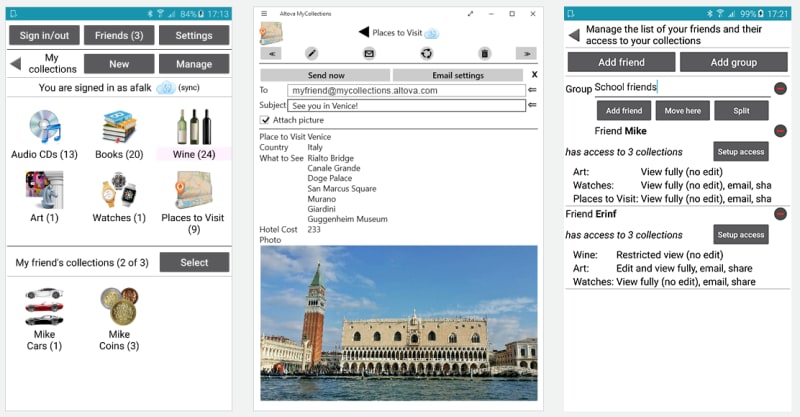This screenshot has width=800, height=417.
Task: Click the Add group button
Action: (x=733, y=62)
